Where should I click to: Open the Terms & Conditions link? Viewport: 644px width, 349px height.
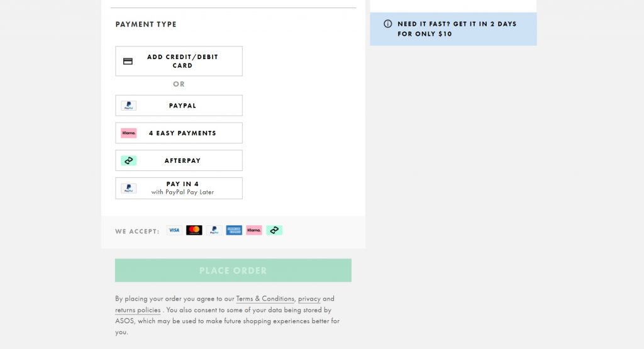(265, 299)
